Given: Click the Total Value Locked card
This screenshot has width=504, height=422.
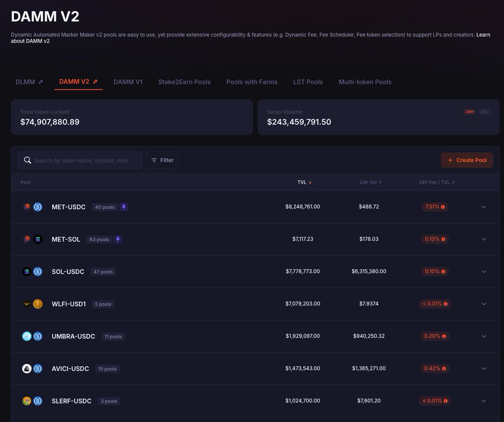Looking at the screenshot, I should [x=132, y=117].
